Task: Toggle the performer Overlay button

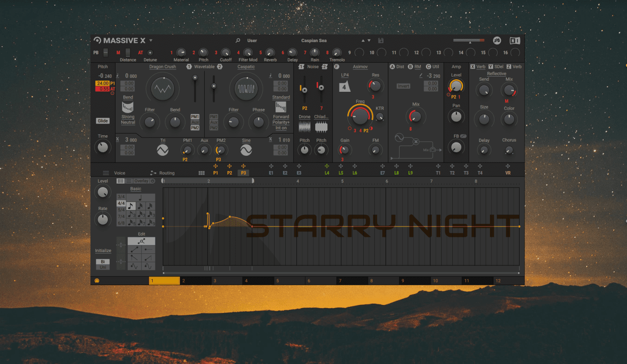Action: (x=142, y=181)
